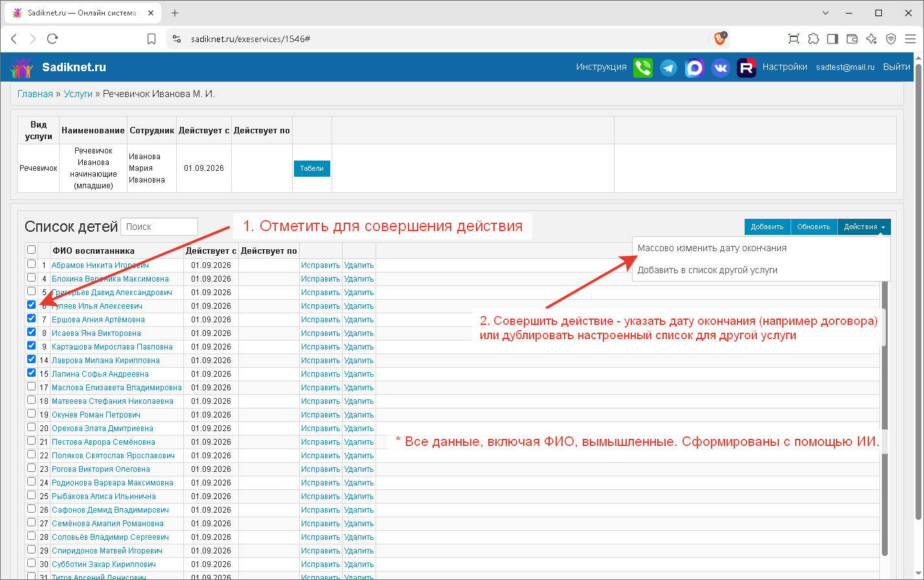The height and width of the screenshot is (580, 924).
Task: Follow the Услуги breadcrumb link
Action: pyautogui.click(x=78, y=94)
